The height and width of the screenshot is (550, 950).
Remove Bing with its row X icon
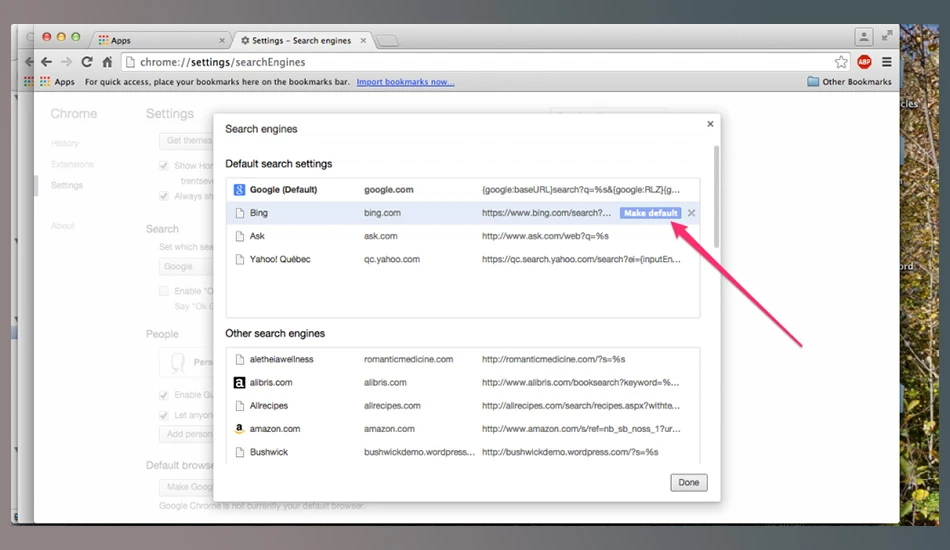[x=691, y=213]
